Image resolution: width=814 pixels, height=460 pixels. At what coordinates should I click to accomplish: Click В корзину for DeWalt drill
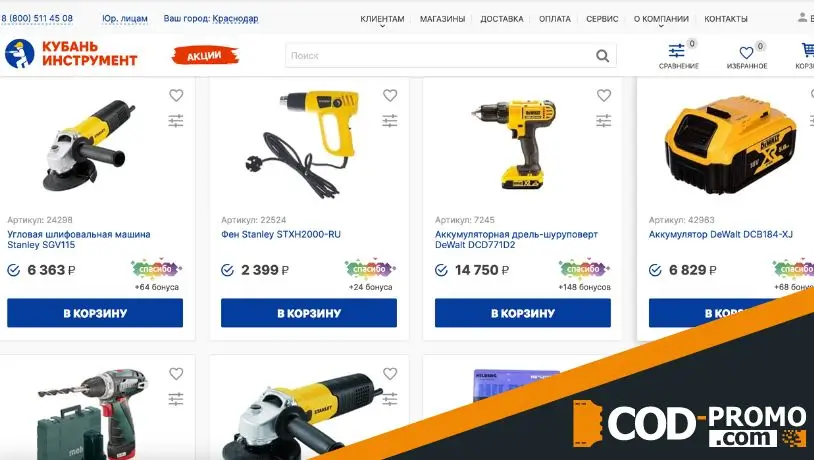(x=523, y=313)
